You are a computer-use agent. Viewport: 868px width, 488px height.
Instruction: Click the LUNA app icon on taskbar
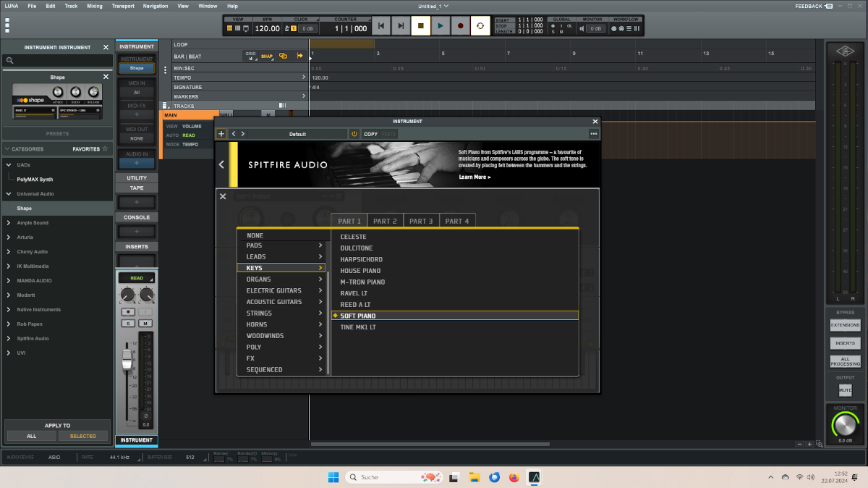(x=535, y=477)
